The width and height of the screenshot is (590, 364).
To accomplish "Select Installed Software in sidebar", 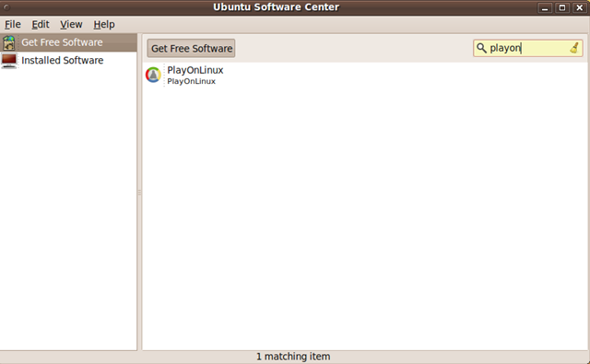I will pos(68,61).
